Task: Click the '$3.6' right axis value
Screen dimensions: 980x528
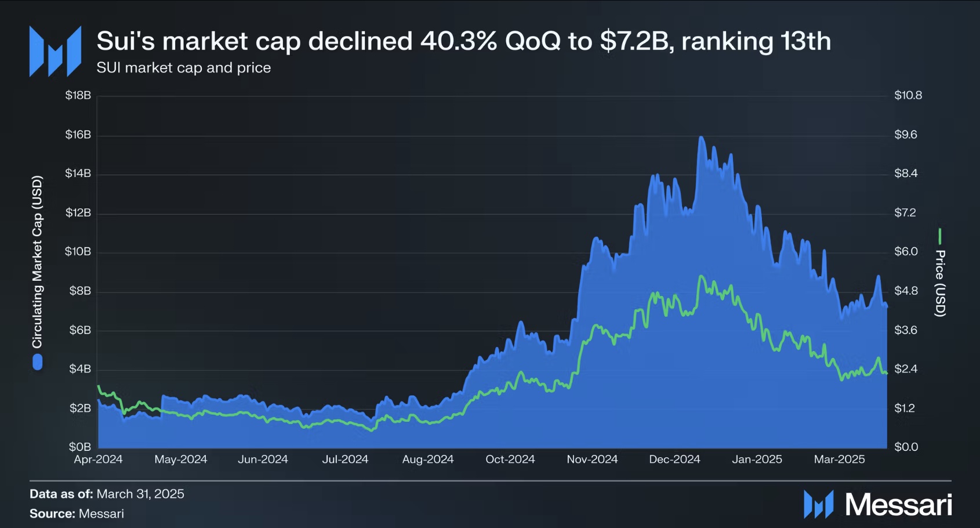Action: pos(906,330)
